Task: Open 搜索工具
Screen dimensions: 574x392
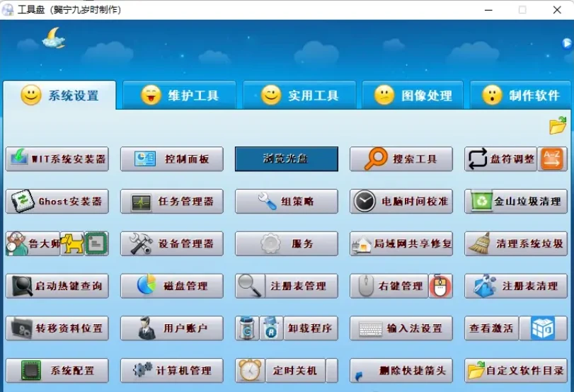Action: point(401,158)
